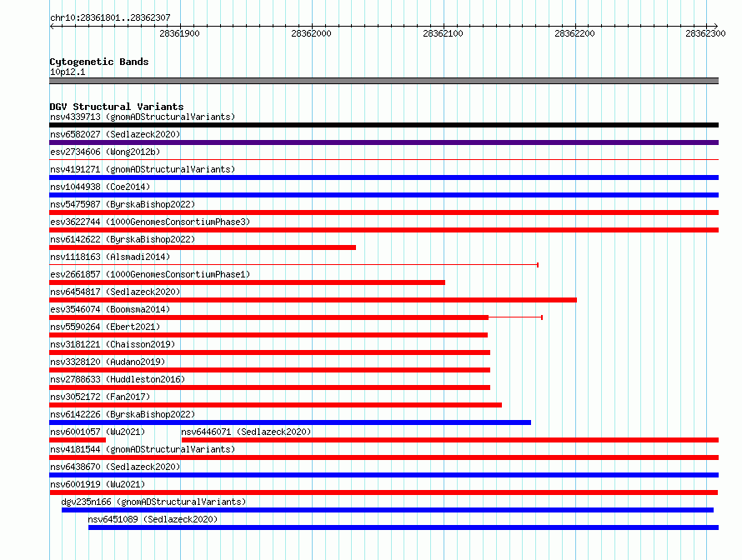Click esv2661857 1000GenomesConsortiumPhase1 label

pyautogui.click(x=150, y=274)
